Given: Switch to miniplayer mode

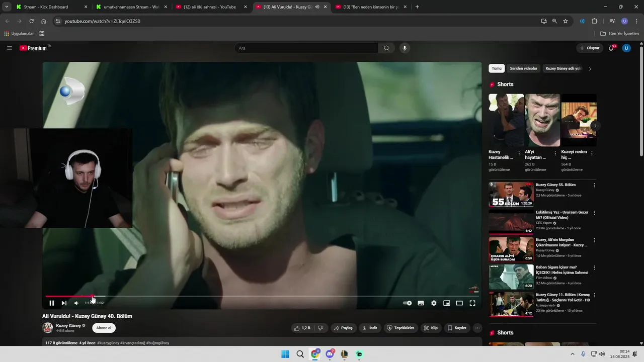Looking at the screenshot, I should pos(446,303).
